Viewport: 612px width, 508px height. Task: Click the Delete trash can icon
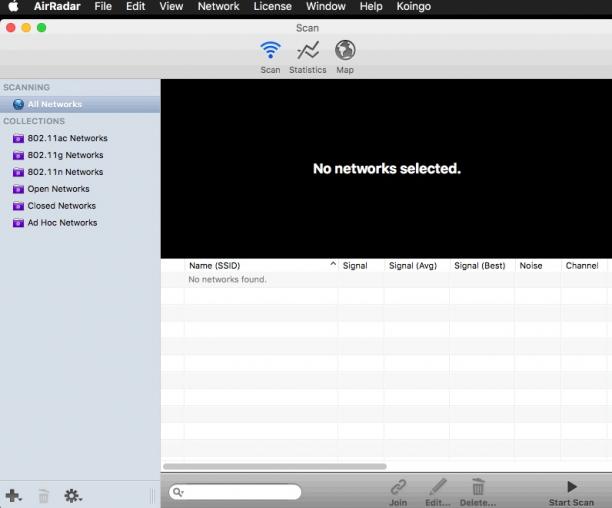[x=478, y=487]
